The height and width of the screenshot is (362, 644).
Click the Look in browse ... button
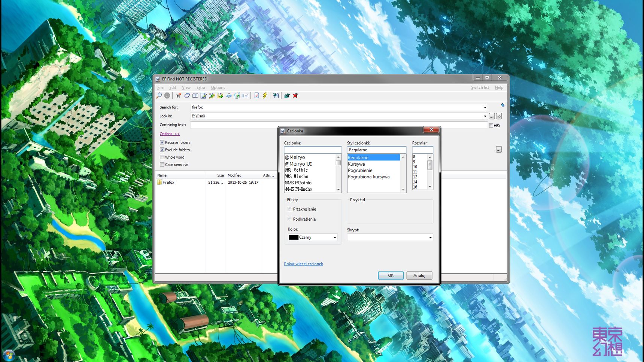click(x=492, y=116)
